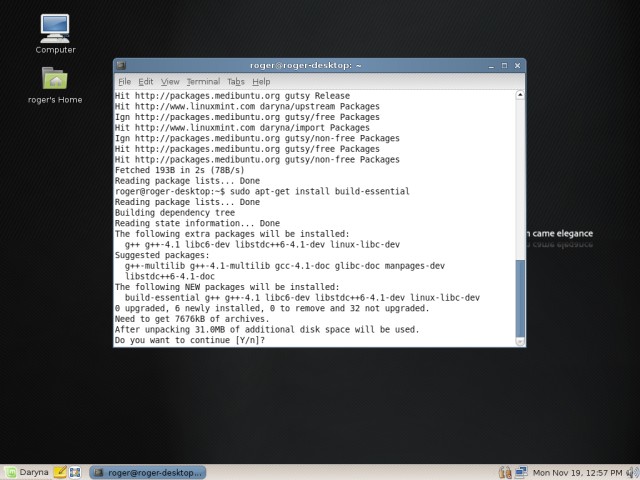640x480 pixels.
Task: Close the terminal window
Action: 518,65
